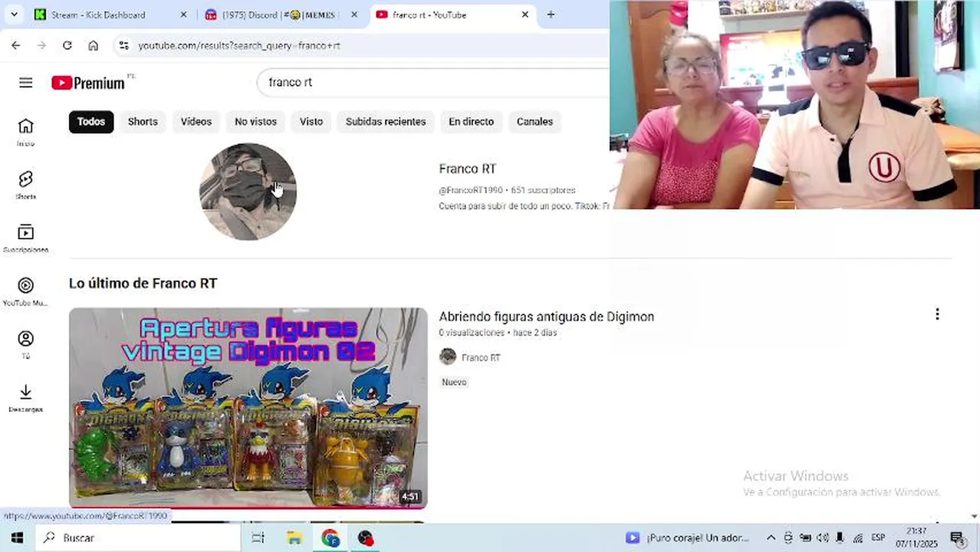Open the volume control in tray

click(823, 537)
